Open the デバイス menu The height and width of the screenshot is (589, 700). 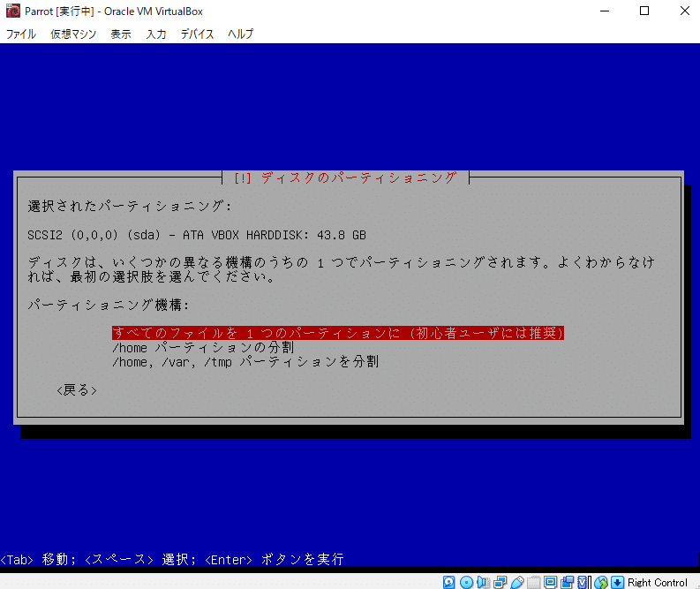pyautogui.click(x=198, y=34)
